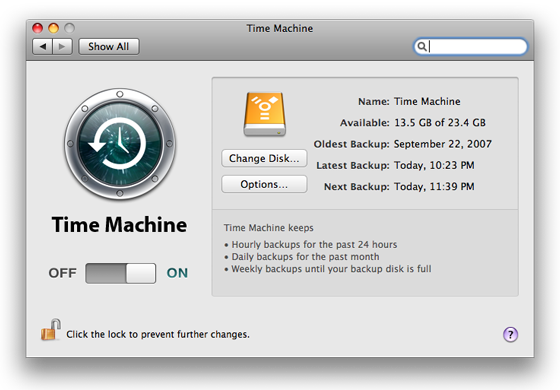
Task: Click the disk name value 'Time Machine'
Action: [427, 101]
